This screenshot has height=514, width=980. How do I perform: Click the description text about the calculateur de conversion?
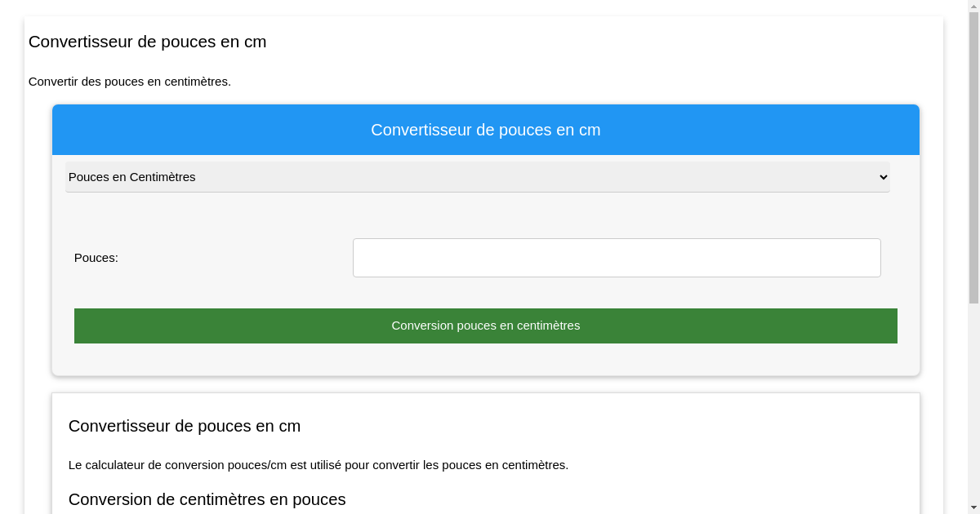click(318, 465)
